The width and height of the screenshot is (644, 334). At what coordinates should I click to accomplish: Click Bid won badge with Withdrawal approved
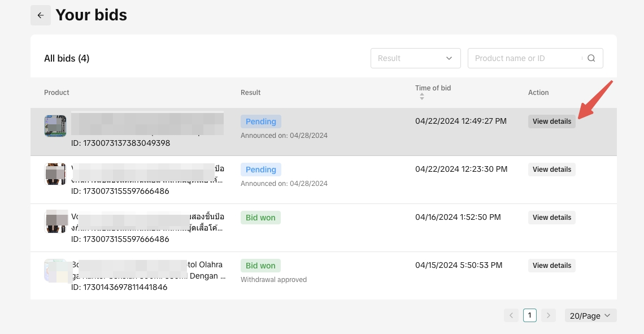click(x=260, y=266)
